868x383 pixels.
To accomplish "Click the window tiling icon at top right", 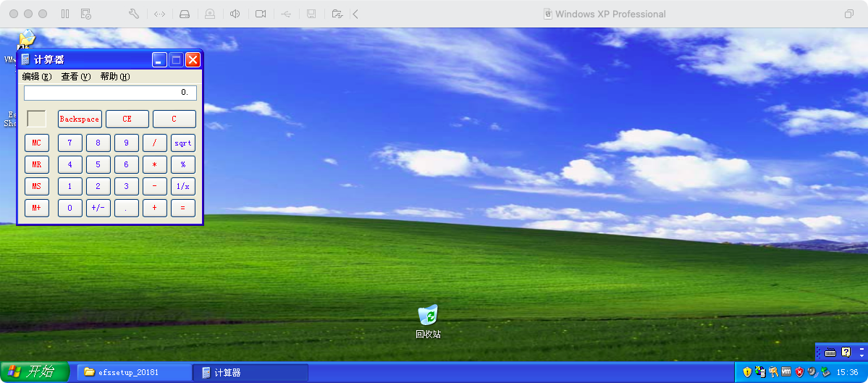I will 848,14.
